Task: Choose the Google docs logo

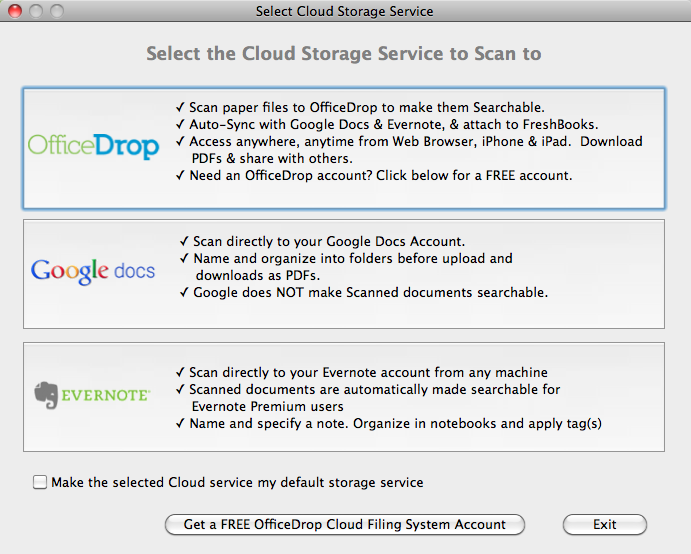Action: 93,270
